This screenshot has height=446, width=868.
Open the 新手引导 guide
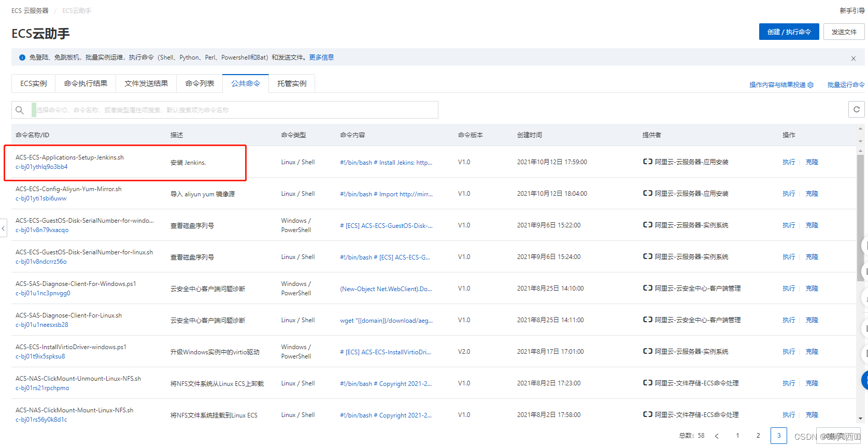coord(852,10)
